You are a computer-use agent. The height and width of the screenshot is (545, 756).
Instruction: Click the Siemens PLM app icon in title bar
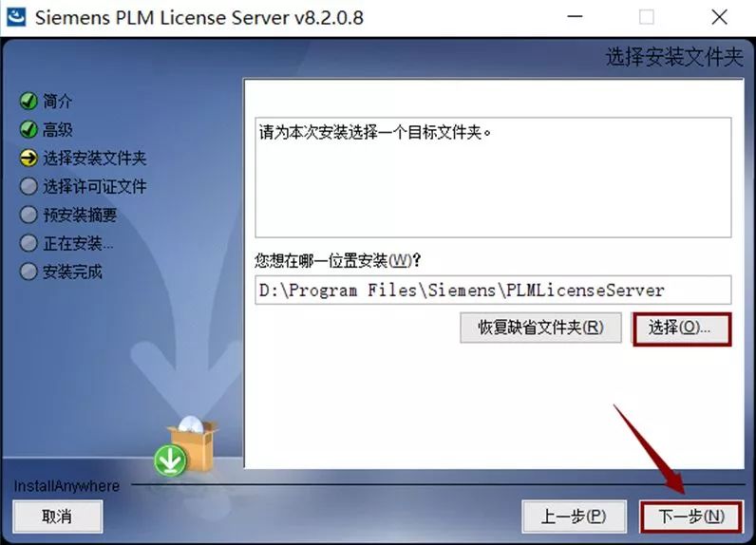15,17
